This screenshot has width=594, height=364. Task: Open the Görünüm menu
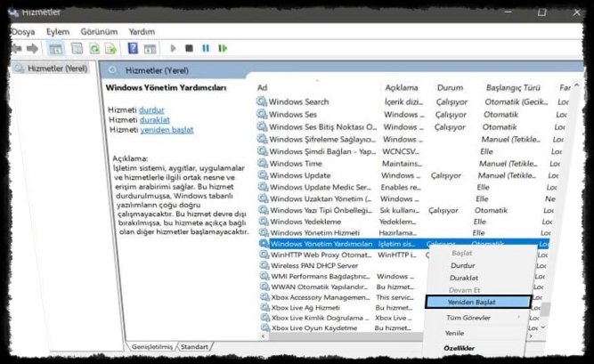coord(99,32)
